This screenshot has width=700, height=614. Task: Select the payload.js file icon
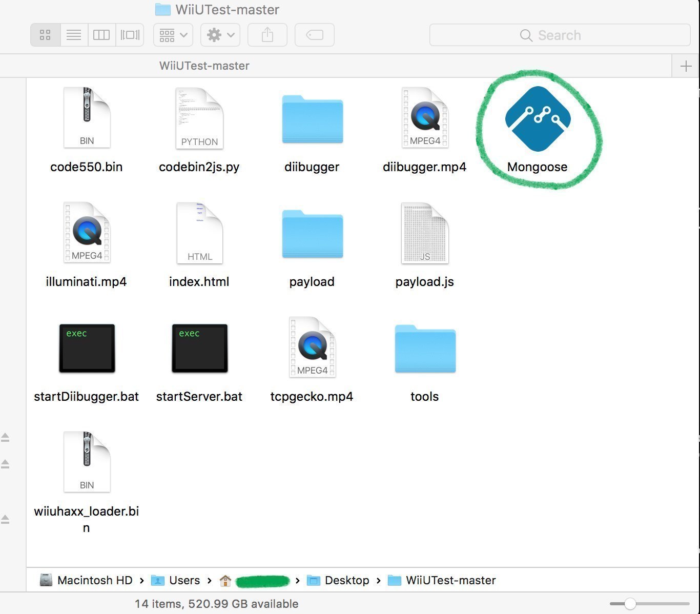click(425, 233)
